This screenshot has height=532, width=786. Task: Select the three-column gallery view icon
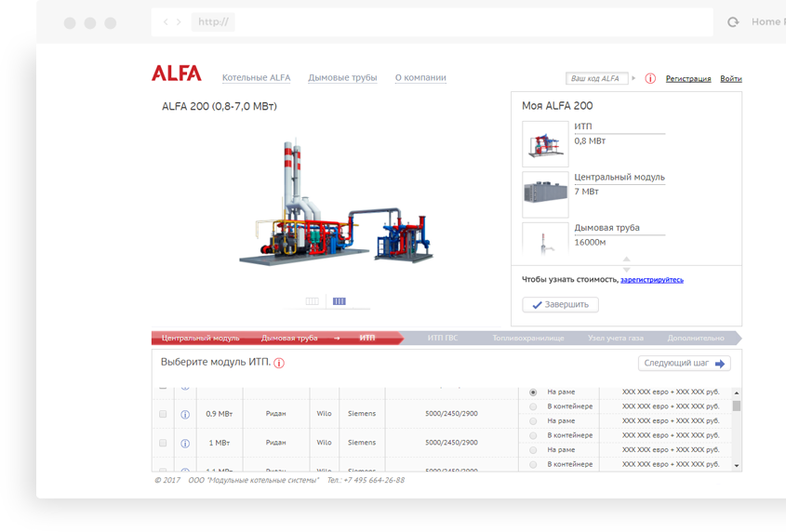click(x=312, y=301)
